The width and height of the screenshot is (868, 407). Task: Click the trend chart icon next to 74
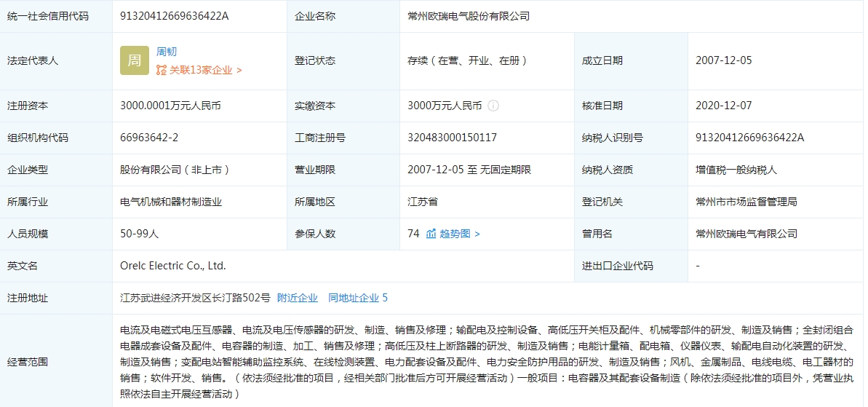point(431,234)
